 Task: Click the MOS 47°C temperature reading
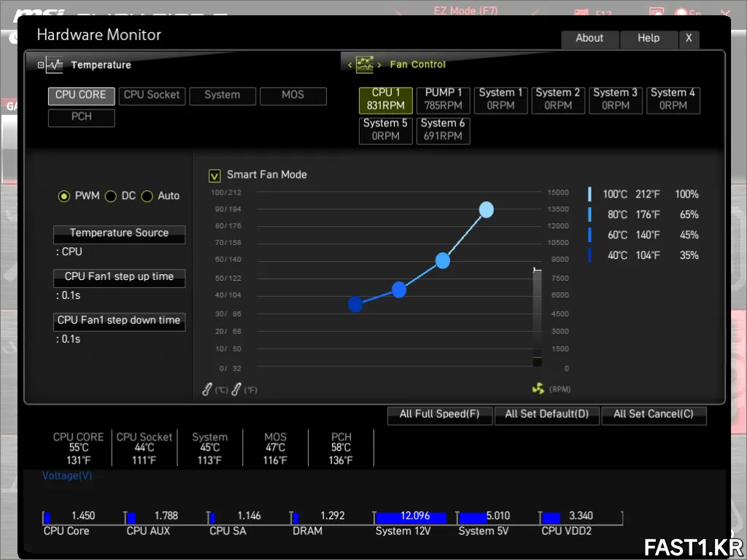pos(275,448)
